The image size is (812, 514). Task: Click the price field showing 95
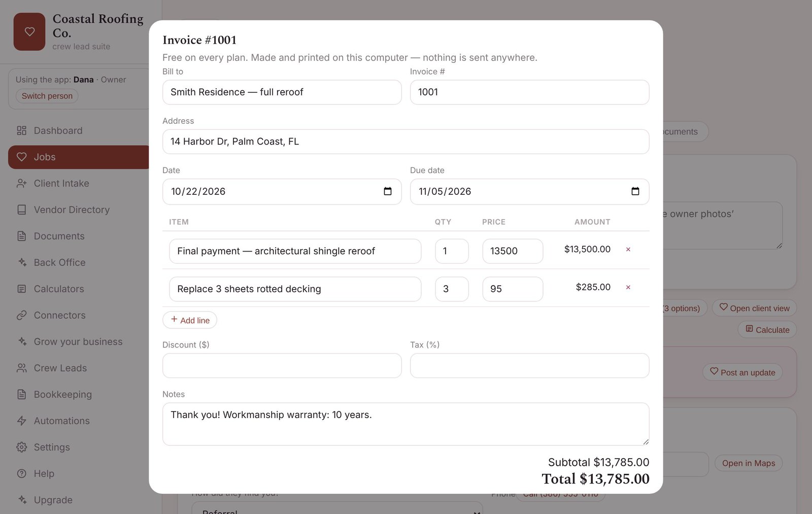pos(513,289)
